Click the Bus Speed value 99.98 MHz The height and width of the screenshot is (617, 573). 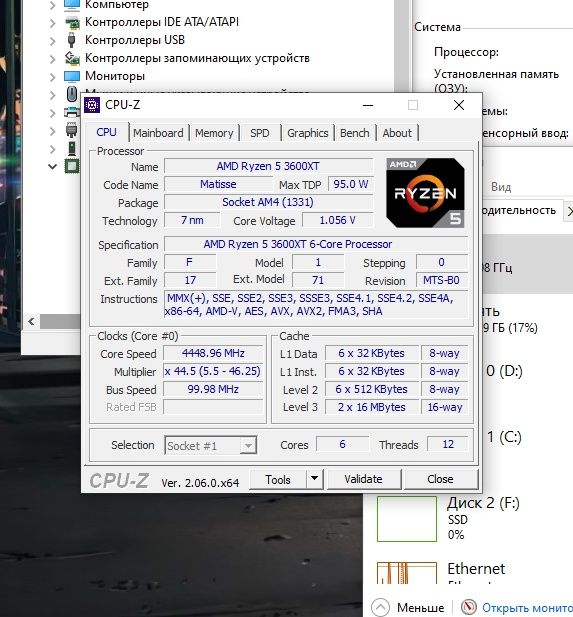[213, 389]
